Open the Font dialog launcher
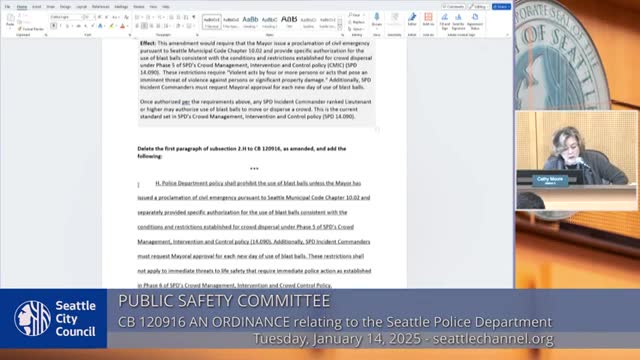The width and height of the screenshot is (640, 360). (x=130, y=35)
